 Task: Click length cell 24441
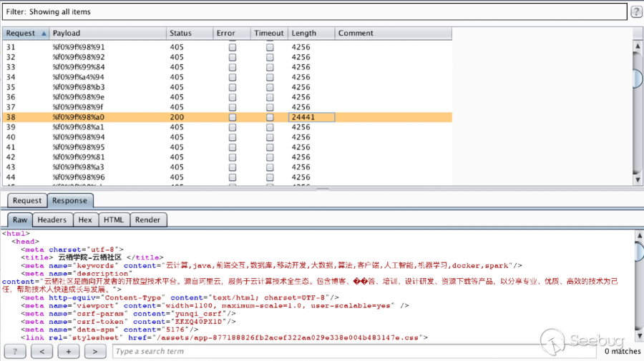pyautogui.click(x=312, y=117)
